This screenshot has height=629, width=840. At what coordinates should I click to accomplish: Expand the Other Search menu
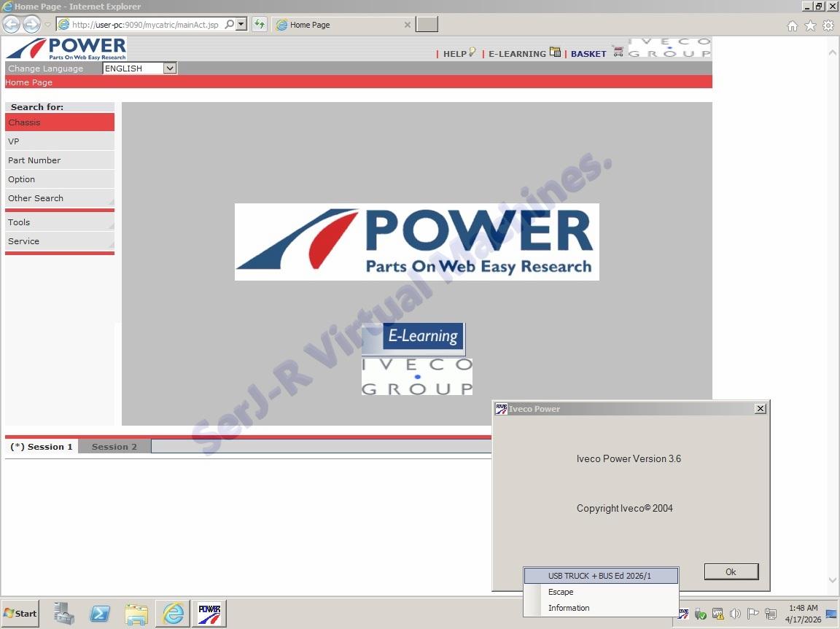pyautogui.click(x=60, y=198)
